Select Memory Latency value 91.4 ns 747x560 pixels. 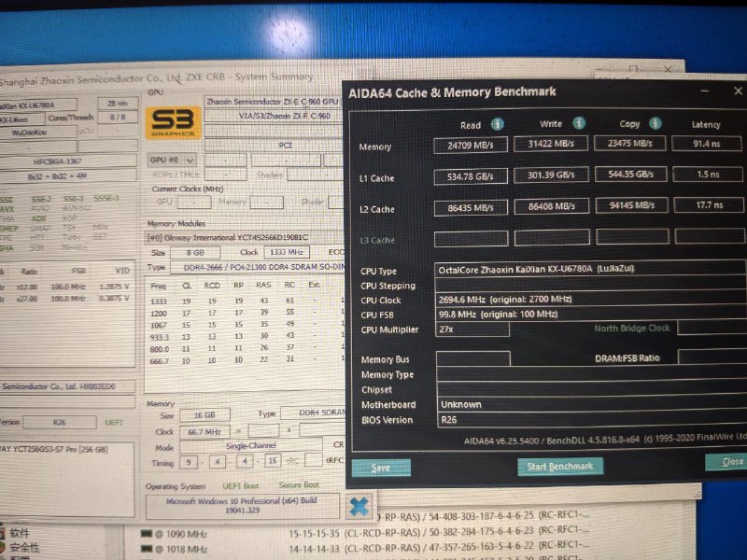coord(707,144)
